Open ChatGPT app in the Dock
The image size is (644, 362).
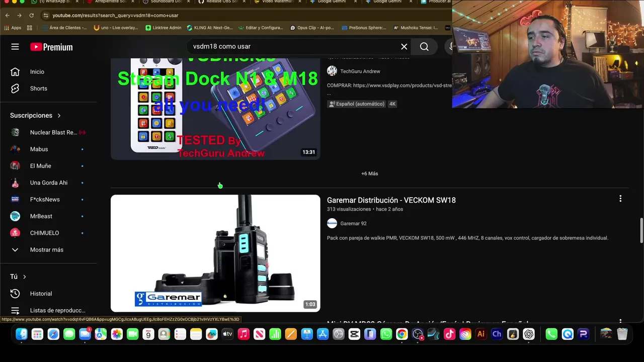tap(528, 334)
